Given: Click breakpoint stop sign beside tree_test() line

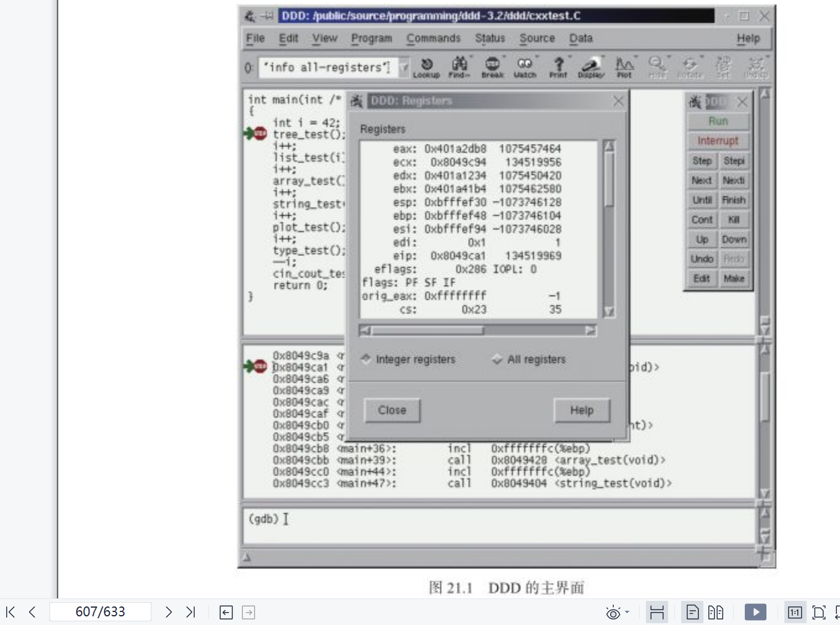Looking at the screenshot, I should click(x=260, y=134).
